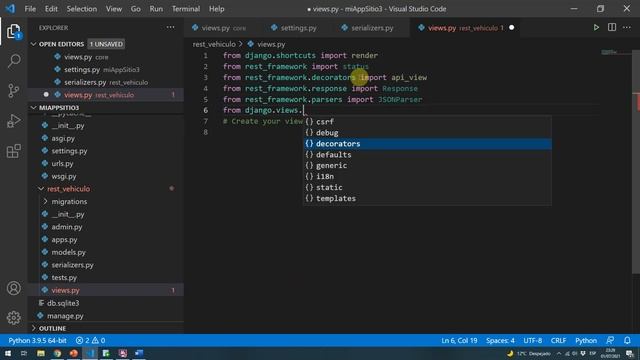Viewport: 640px width, 360px height.
Task: Click the feedback icon in status bar
Action: [x=610, y=340]
